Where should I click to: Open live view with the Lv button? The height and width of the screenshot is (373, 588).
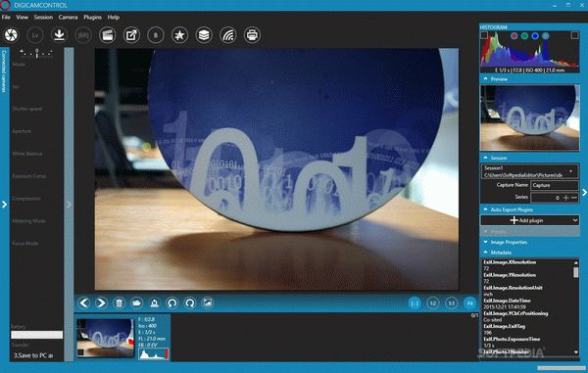click(35, 35)
